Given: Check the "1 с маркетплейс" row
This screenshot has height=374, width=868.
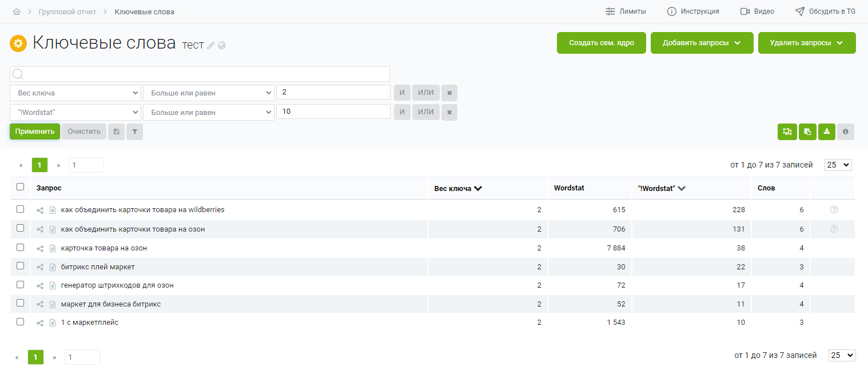Looking at the screenshot, I should [x=21, y=321].
